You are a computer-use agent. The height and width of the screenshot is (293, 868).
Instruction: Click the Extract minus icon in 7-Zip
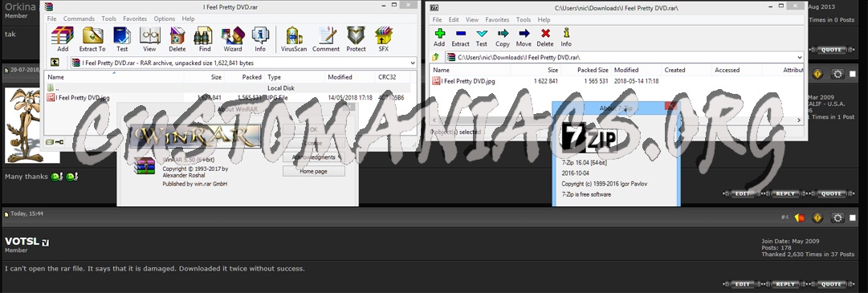[x=461, y=34]
